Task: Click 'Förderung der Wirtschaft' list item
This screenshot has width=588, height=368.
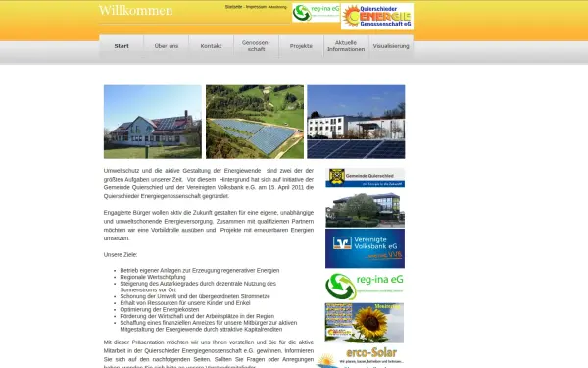Action: pos(197,316)
